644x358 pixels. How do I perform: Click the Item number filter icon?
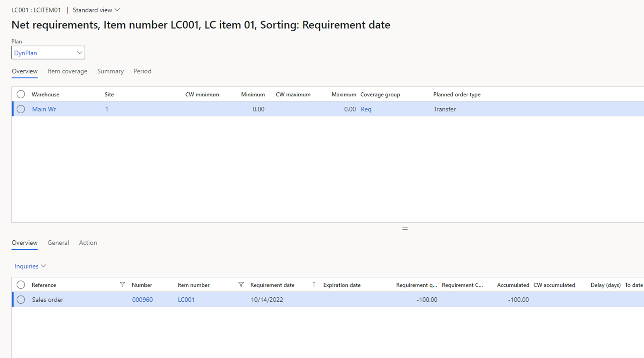241,284
